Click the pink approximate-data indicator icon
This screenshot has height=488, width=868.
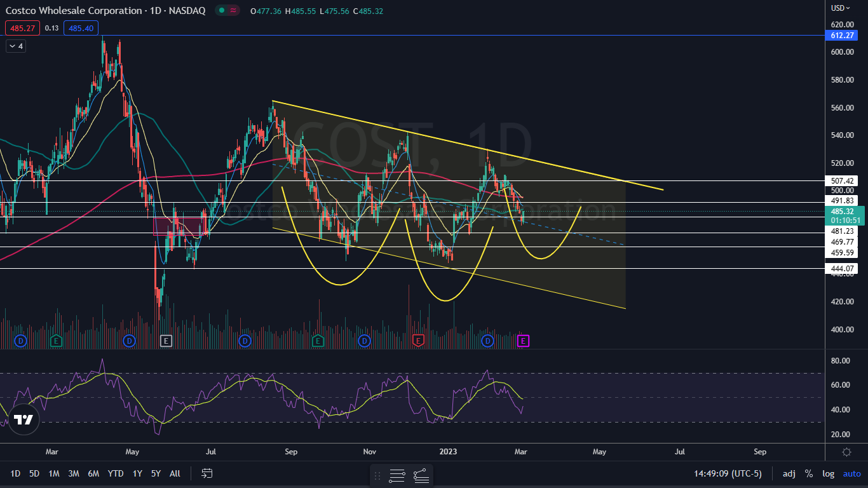point(233,11)
